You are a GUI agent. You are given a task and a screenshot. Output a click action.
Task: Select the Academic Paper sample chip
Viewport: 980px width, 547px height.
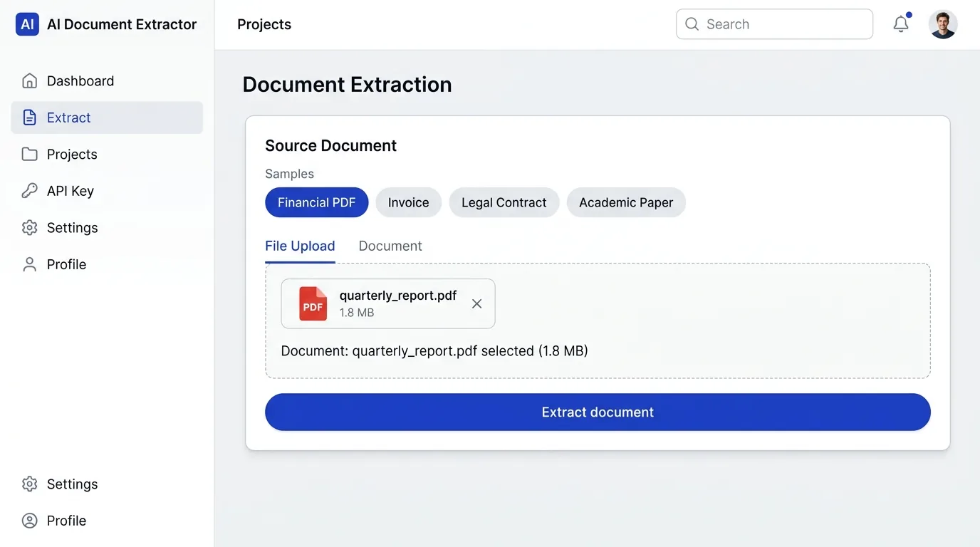[626, 202]
